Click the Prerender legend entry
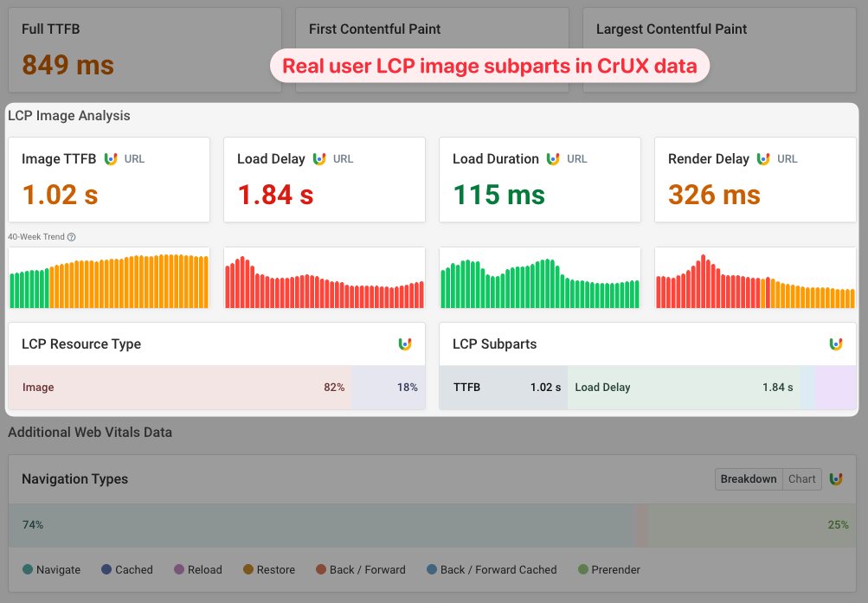This screenshot has width=868, height=603. click(x=608, y=569)
